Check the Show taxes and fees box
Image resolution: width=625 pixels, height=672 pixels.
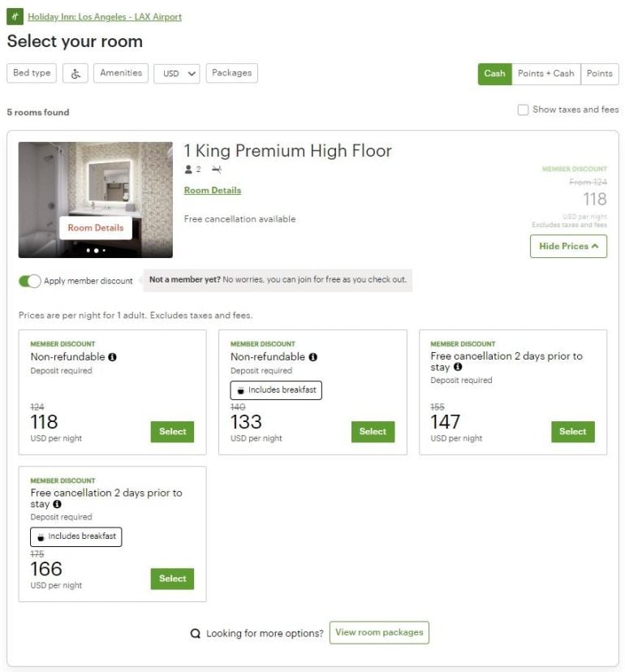click(524, 110)
